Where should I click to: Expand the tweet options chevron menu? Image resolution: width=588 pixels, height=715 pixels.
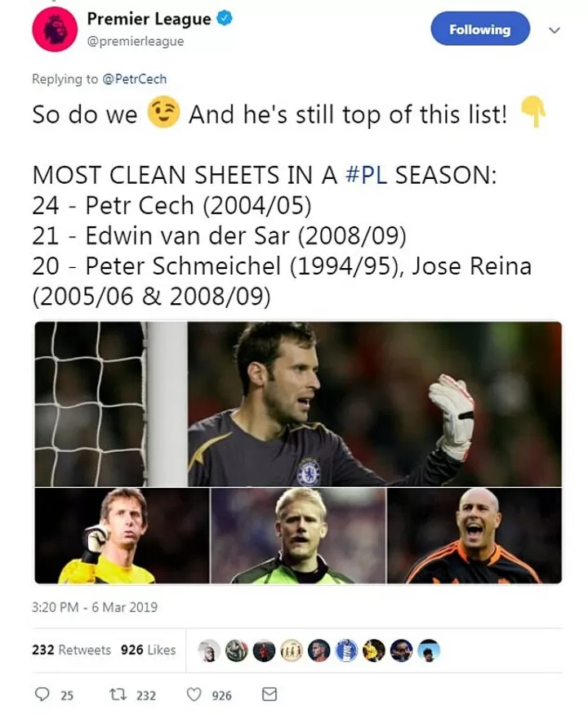[555, 30]
